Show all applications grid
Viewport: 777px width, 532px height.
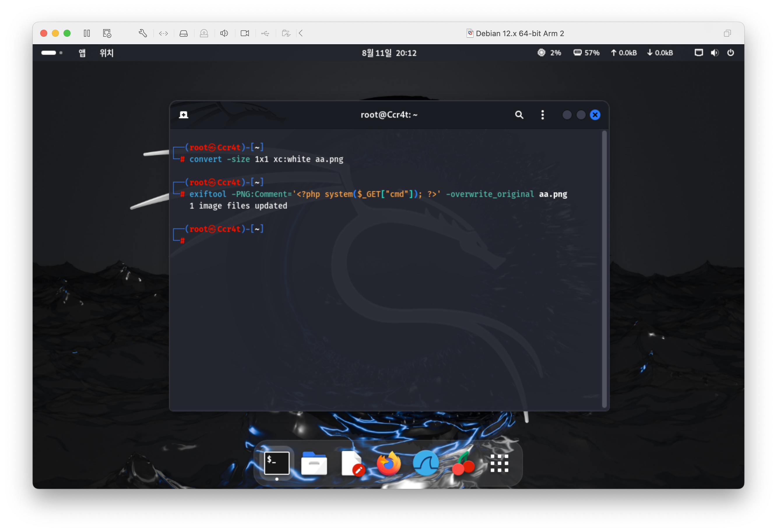tap(499, 464)
